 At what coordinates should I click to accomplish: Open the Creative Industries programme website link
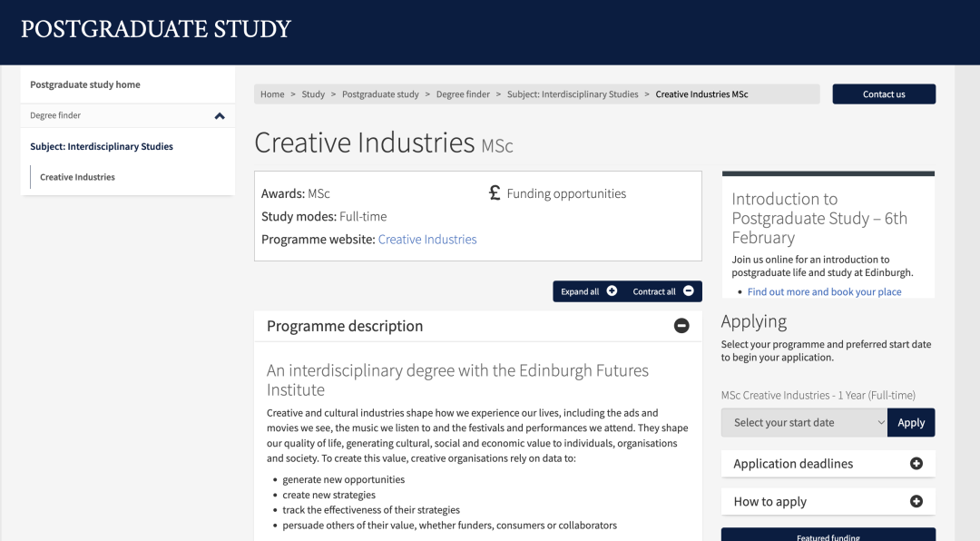point(427,240)
